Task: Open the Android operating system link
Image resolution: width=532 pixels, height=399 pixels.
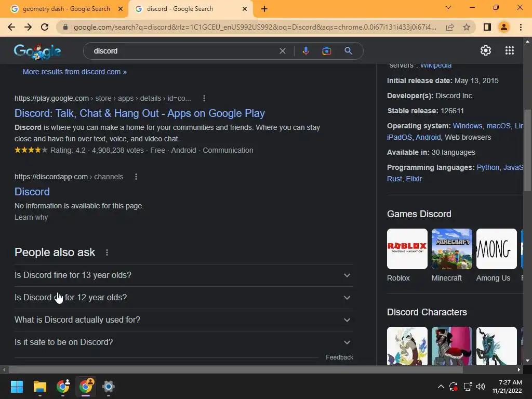Action: [x=428, y=137]
